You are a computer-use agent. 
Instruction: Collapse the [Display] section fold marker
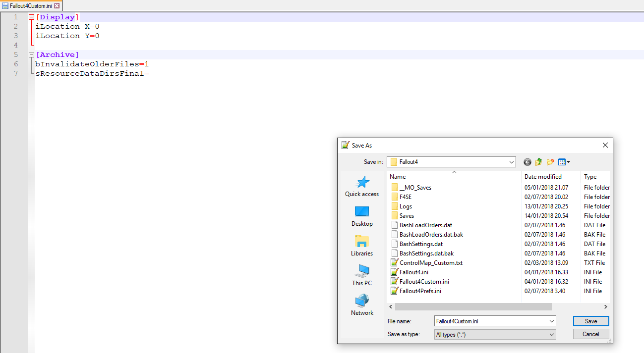click(x=31, y=17)
